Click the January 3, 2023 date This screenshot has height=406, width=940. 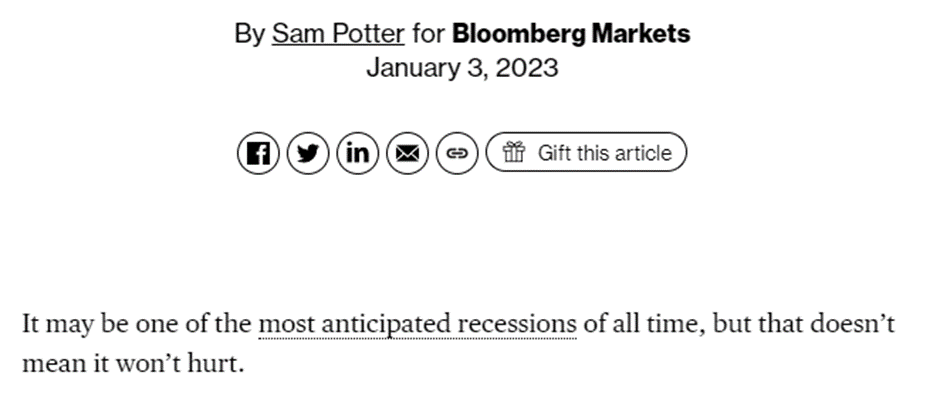(462, 67)
